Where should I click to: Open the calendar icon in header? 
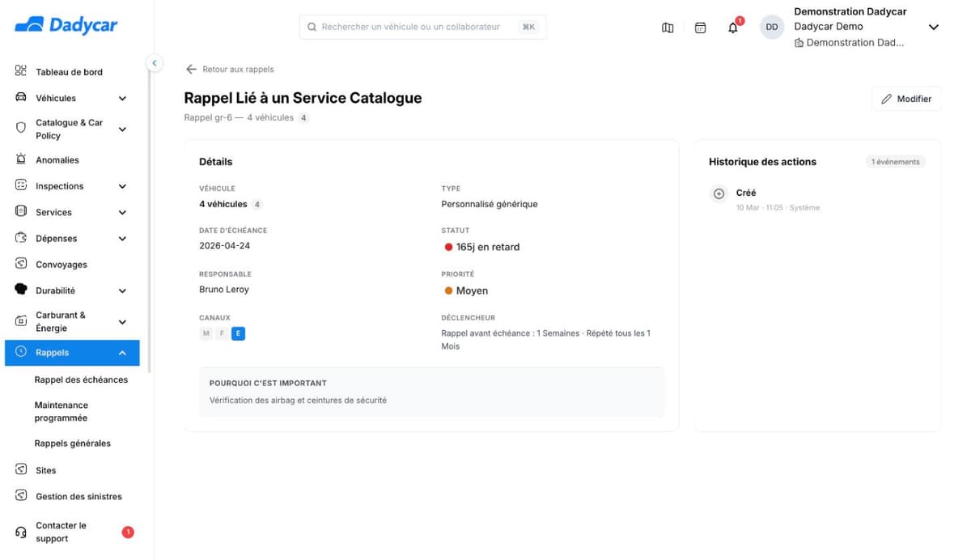(701, 28)
